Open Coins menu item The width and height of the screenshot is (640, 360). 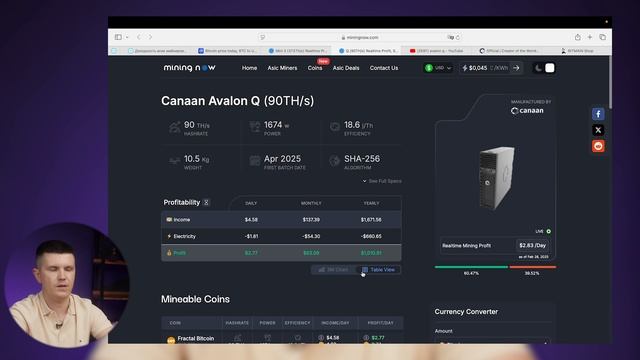coord(315,68)
